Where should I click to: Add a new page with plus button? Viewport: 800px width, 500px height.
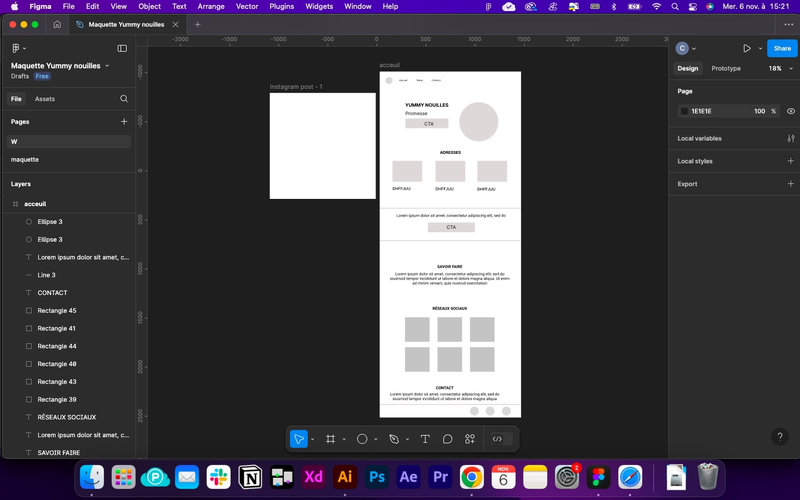[124, 121]
